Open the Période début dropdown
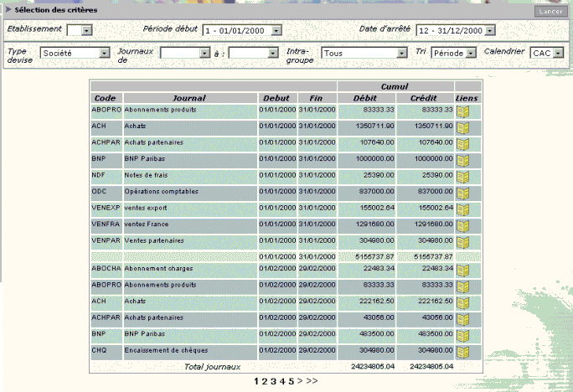 [242, 30]
